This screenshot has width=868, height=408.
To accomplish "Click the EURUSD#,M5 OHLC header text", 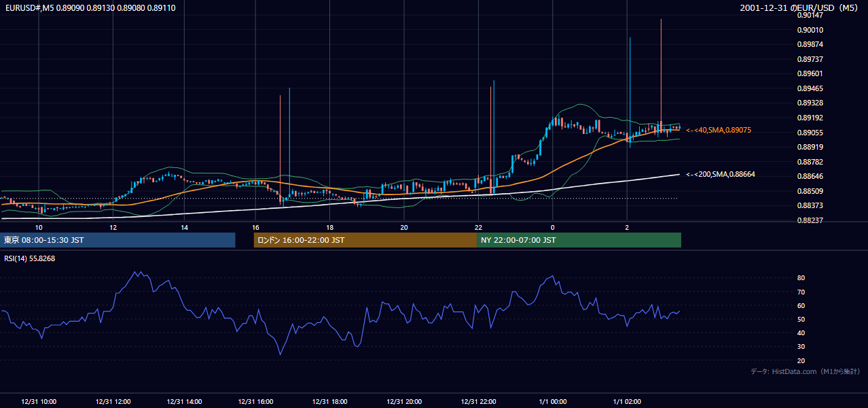I will 90,7.
